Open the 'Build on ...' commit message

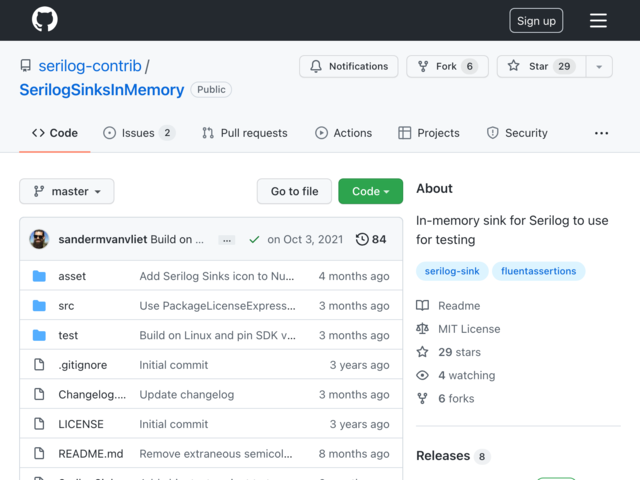[177, 239]
